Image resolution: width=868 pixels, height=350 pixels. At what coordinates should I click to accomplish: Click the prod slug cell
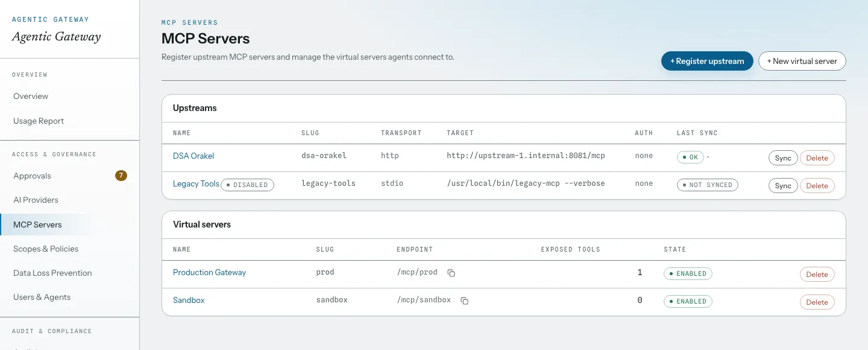tap(325, 272)
